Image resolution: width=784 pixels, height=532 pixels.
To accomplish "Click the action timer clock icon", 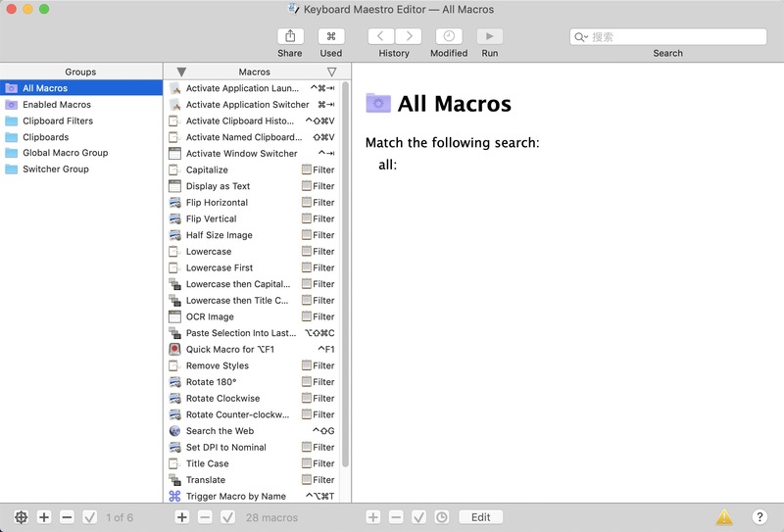I will [x=442, y=517].
